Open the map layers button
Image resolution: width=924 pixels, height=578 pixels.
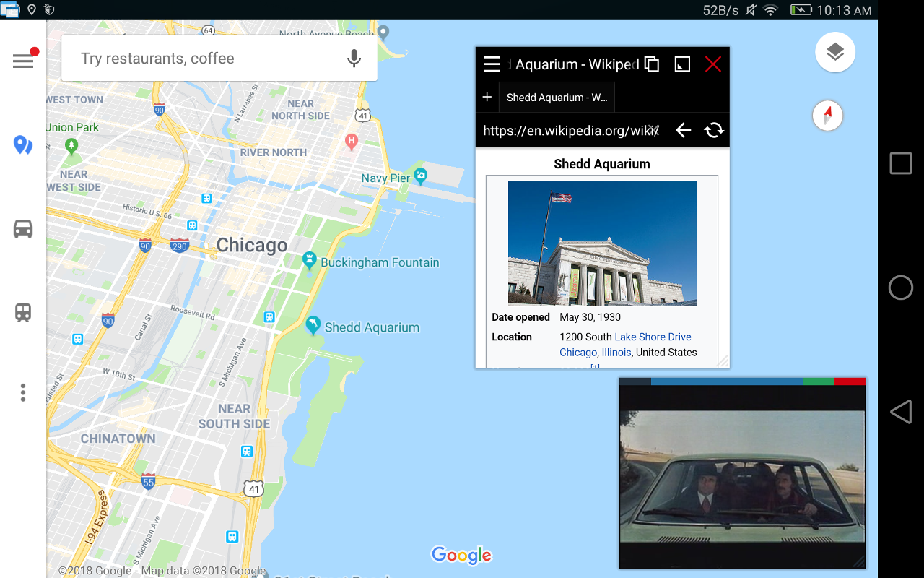tap(835, 52)
